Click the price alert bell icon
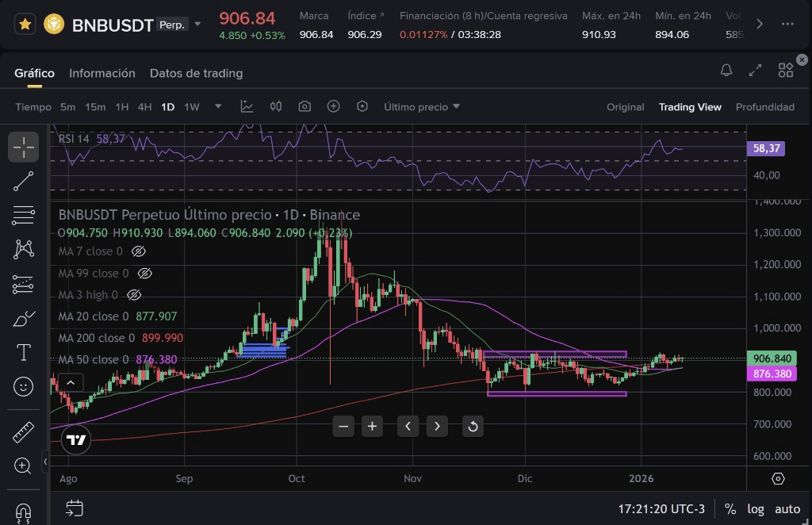The image size is (812, 525). point(726,71)
